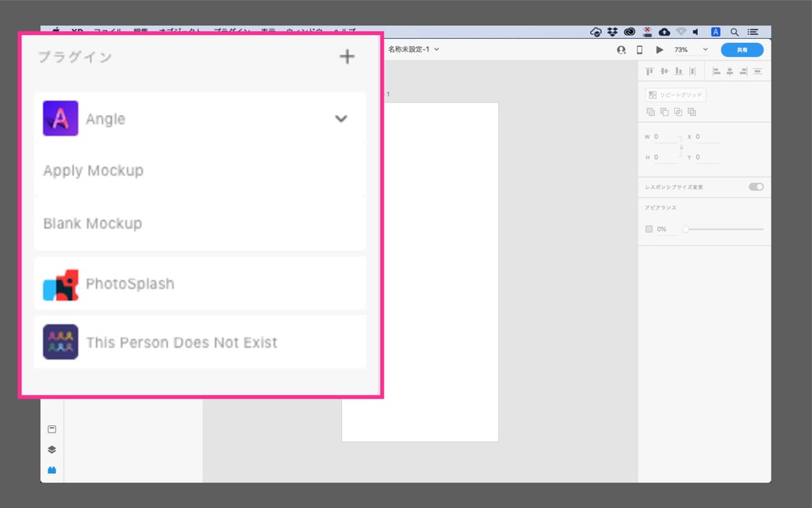The image size is (812, 508).
Task: Click the リピートグリッド repeat grid button
Action: click(x=676, y=95)
